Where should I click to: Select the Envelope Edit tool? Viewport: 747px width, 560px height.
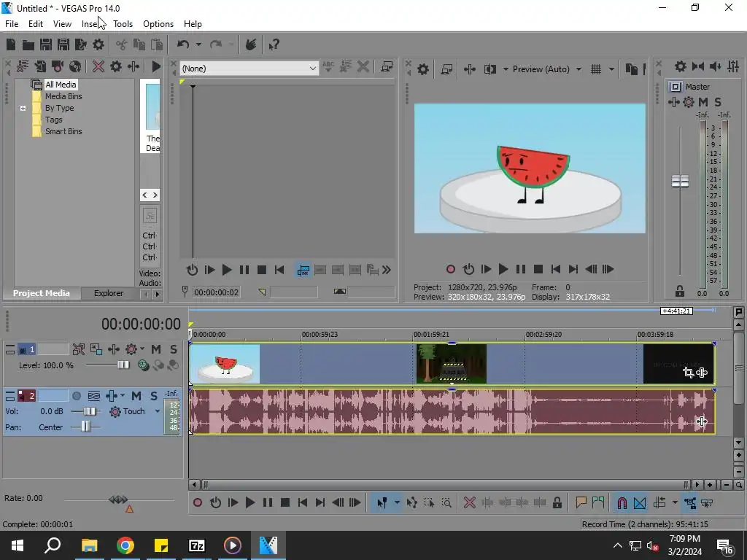412,503
